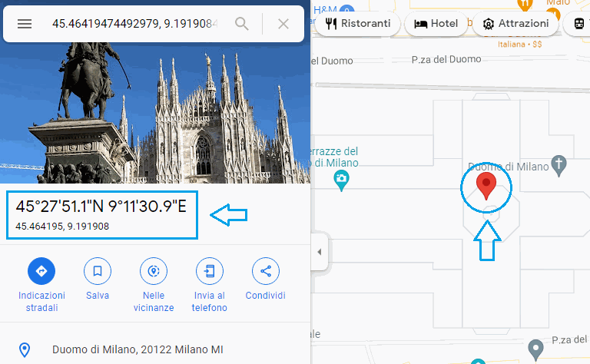The image size is (590, 364).
Task: Click the Terrazze del Duomo map label
Action: tap(333, 157)
